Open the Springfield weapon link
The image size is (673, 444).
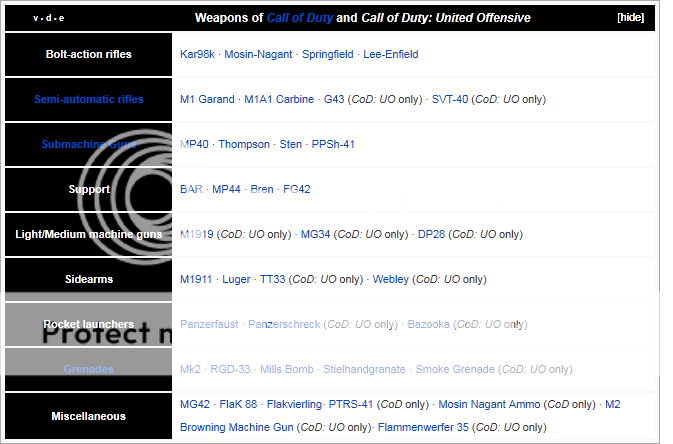click(327, 54)
